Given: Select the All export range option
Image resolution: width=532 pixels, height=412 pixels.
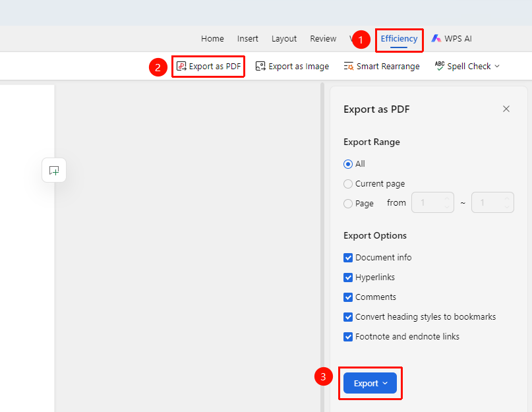Looking at the screenshot, I should (x=348, y=164).
